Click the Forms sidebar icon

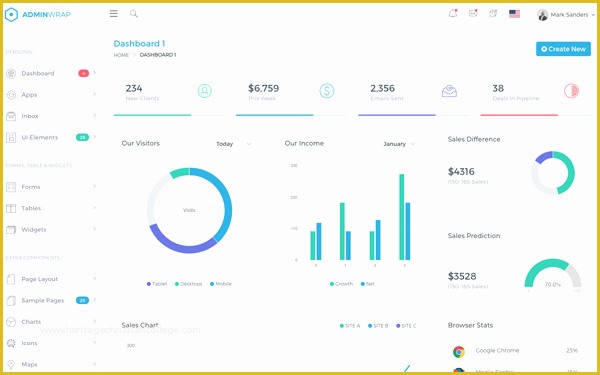click(x=11, y=187)
